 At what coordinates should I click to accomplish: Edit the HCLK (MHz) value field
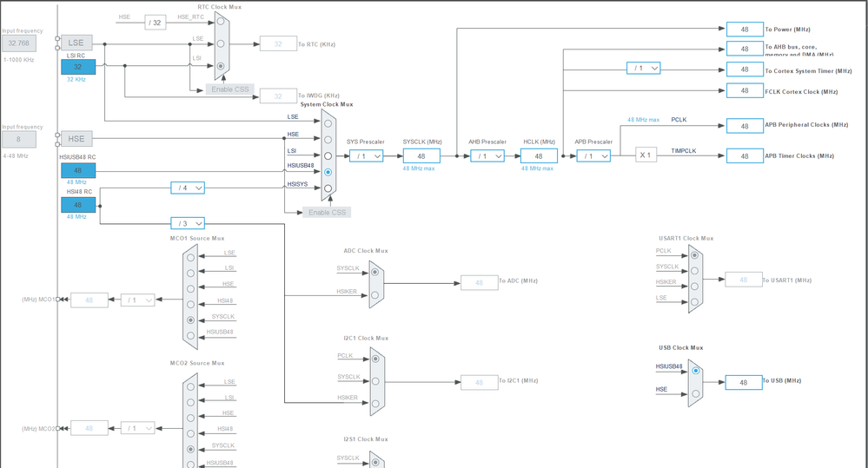pos(539,156)
